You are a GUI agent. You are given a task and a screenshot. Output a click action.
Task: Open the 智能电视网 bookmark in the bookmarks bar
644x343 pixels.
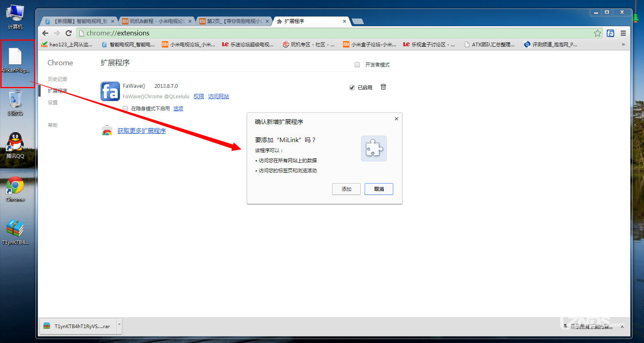[128, 44]
